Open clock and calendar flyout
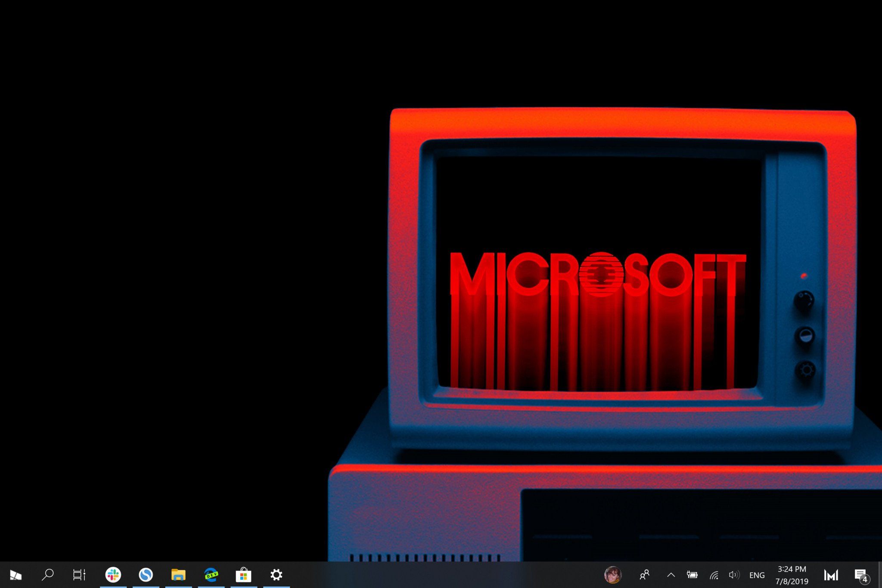 pos(792,575)
